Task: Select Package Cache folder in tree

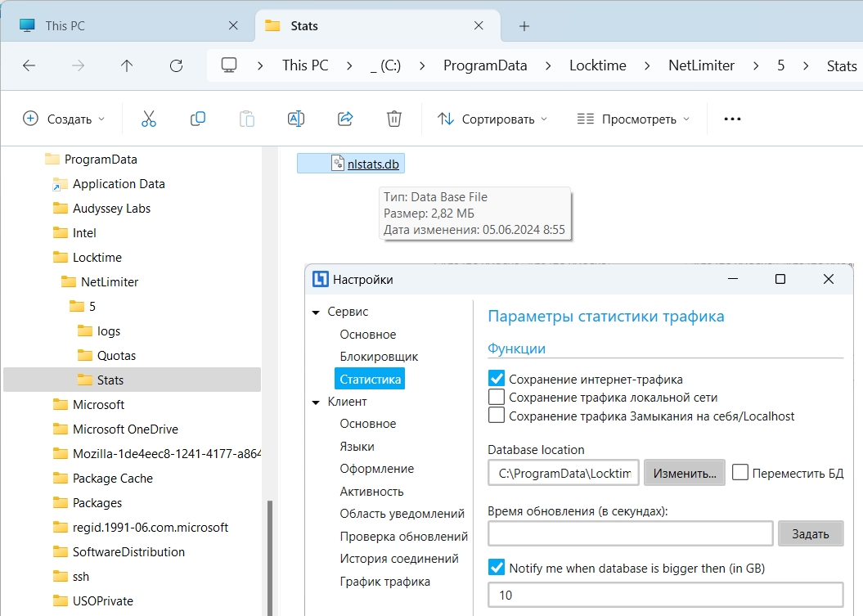Action: (x=113, y=479)
